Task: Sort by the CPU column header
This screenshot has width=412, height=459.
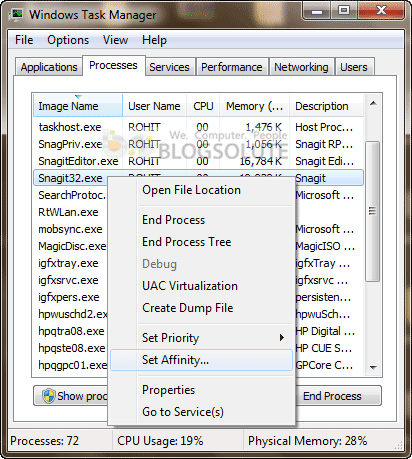Action: pos(203,106)
